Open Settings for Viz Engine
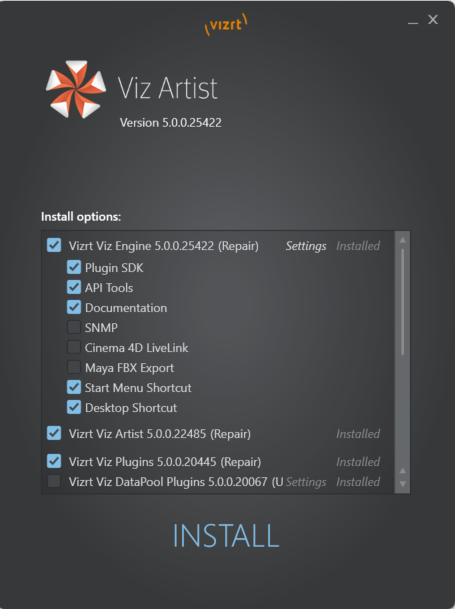455x609 pixels. coord(306,246)
